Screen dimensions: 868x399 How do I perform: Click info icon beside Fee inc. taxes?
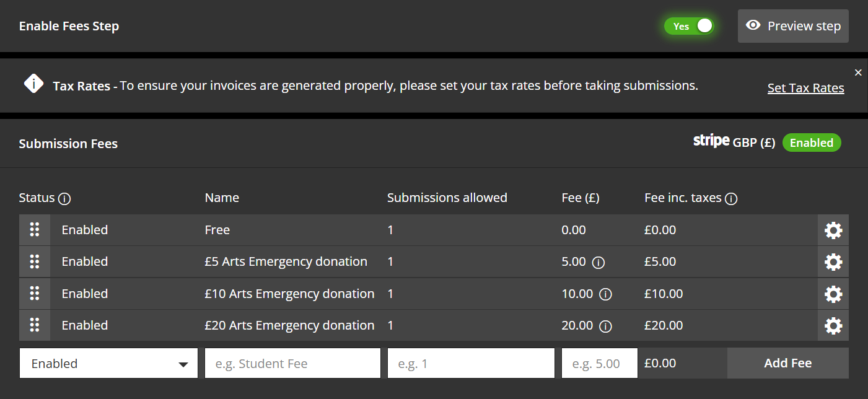click(x=731, y=199)
